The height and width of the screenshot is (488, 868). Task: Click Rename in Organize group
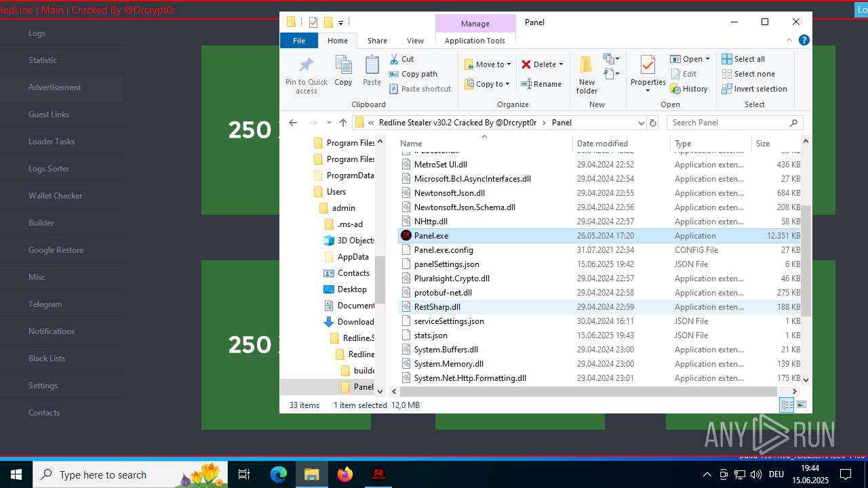click(x=541, y=84)
